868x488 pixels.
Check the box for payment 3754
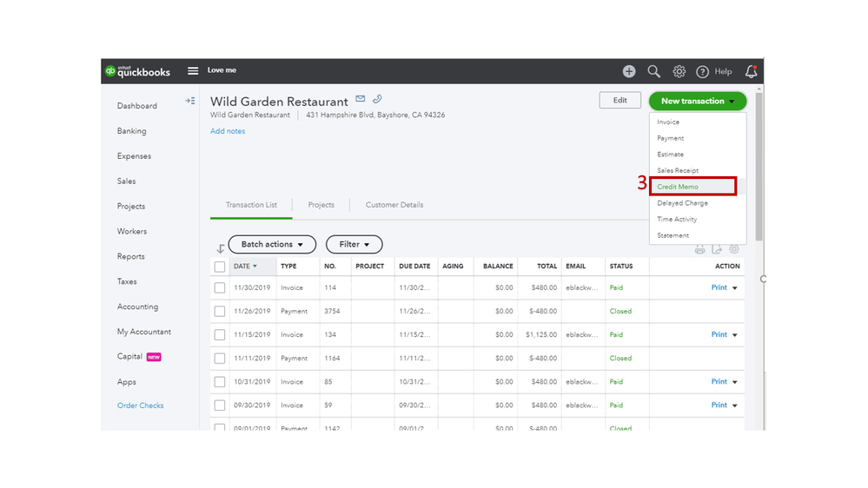(220, 312)
